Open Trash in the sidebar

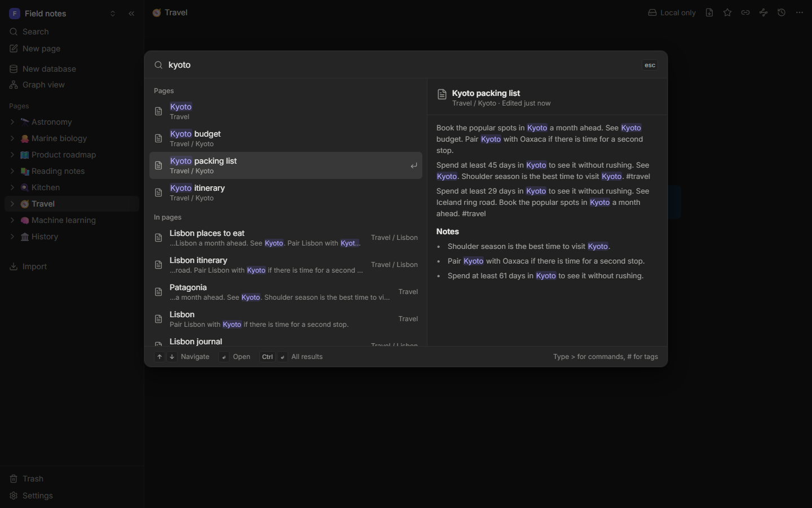click(72, 479)
